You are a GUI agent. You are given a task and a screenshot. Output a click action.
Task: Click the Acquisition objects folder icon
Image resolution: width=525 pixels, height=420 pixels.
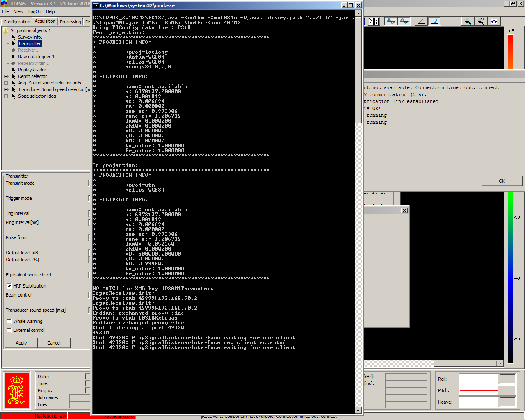(x=6, y=30)
